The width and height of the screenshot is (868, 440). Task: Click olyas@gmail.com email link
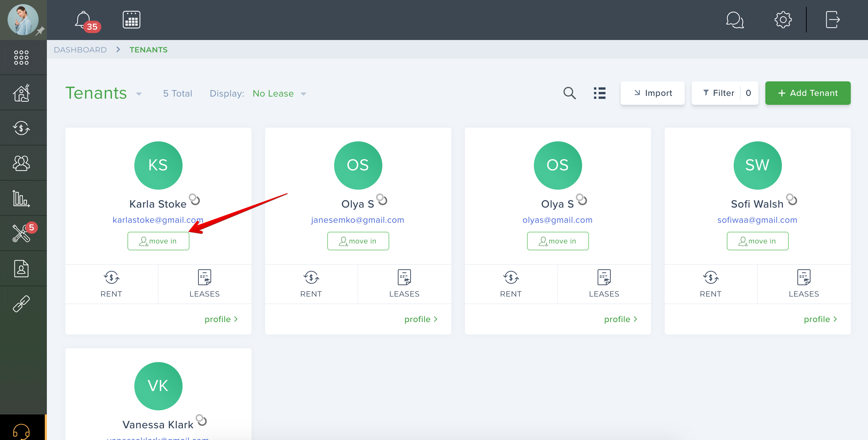point(558,220)
